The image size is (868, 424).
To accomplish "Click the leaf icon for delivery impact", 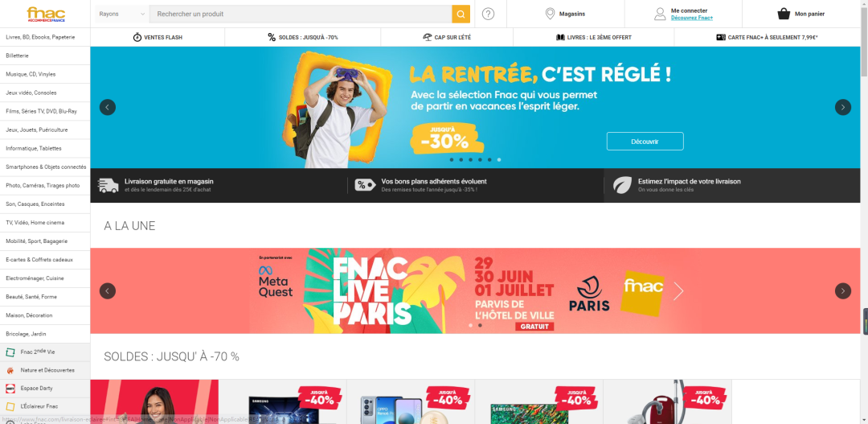I will tap(622, 185).
